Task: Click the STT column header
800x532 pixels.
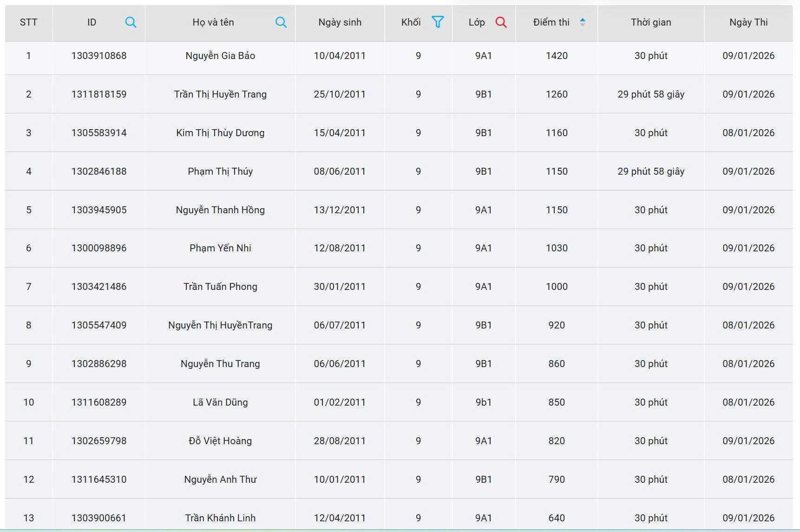Action: (28, 22)
